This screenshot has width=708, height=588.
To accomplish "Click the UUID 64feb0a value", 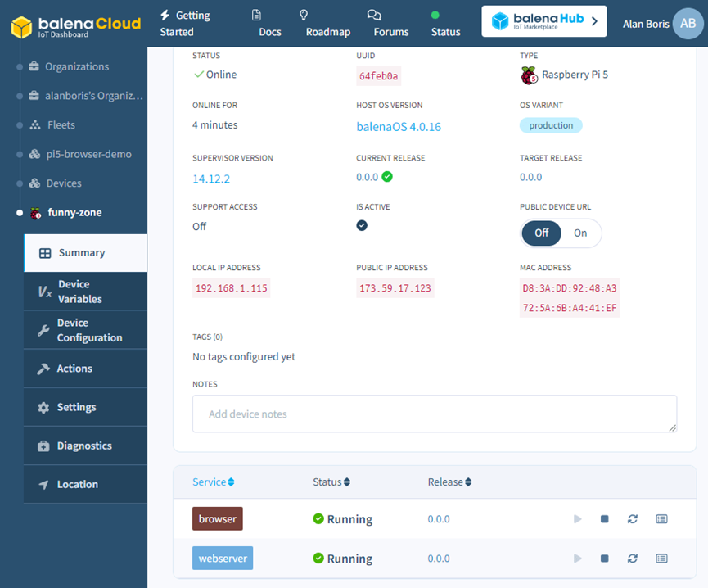I will click(x=378, y=76).
